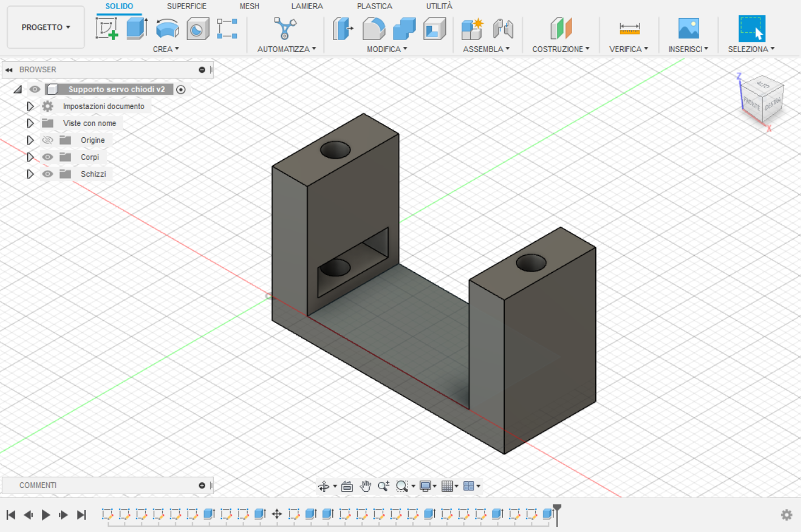The height and width of the screenshot is (532, 801).
Task: Select the Joint tool icon
Action: coord(503,28)
